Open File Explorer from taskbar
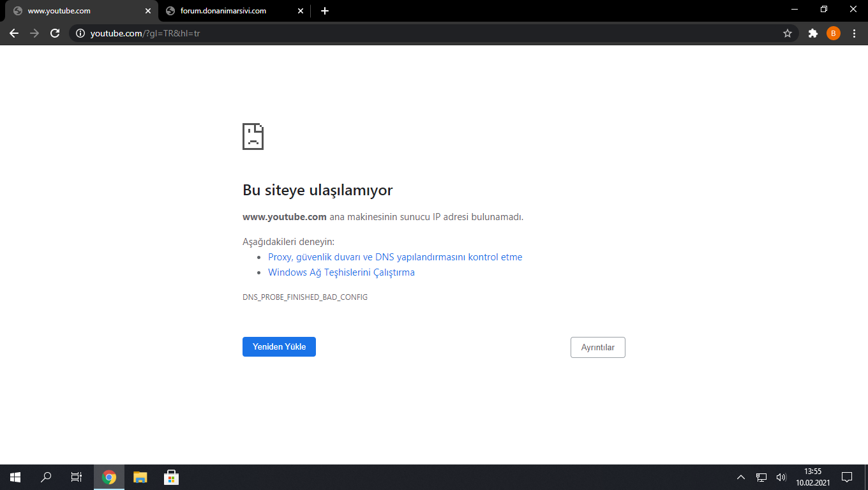This screenshot has width=868, height=490. click(140, 477)
